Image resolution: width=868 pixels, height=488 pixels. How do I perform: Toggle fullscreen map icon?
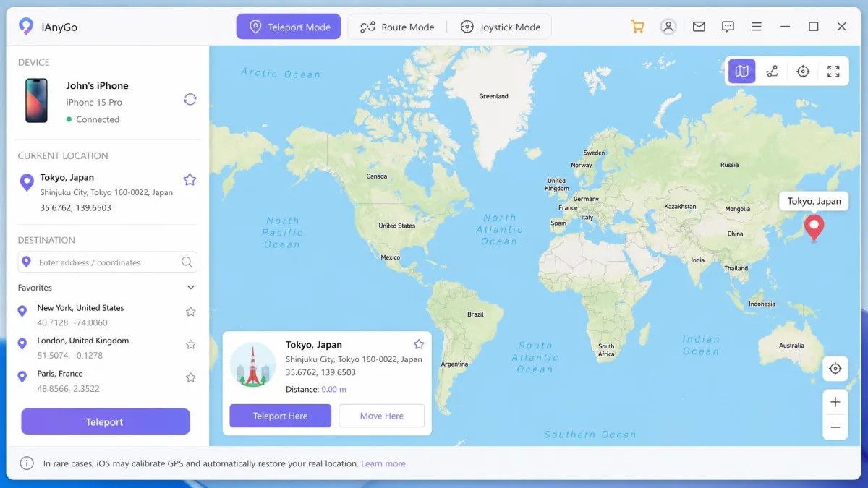[x=833, y=71]
